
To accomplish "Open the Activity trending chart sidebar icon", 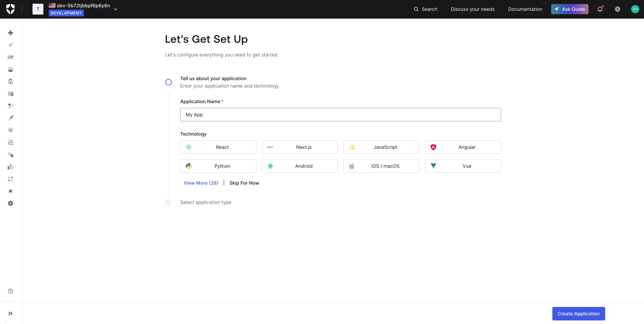I will (x=11, y=57).
